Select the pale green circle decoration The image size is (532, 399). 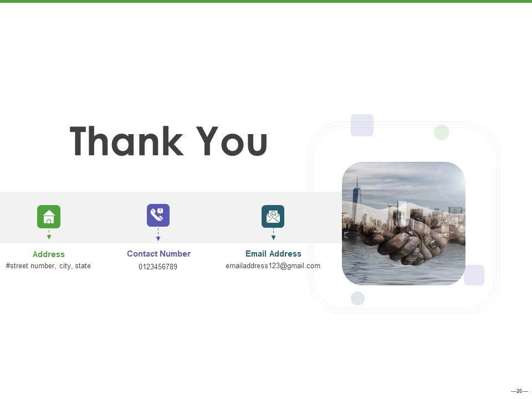click(x=442, y=132)
